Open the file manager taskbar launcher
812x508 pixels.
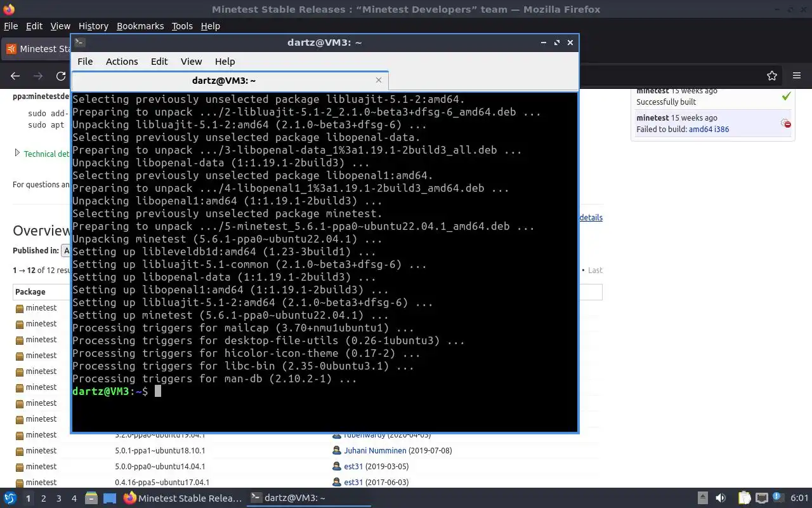tap(91, 498)
